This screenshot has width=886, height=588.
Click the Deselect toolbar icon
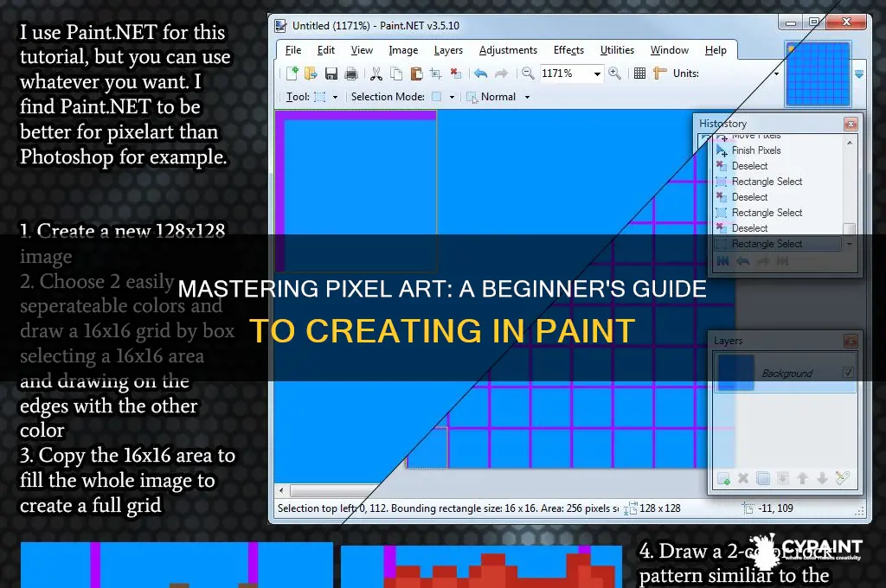coord(455,73)
